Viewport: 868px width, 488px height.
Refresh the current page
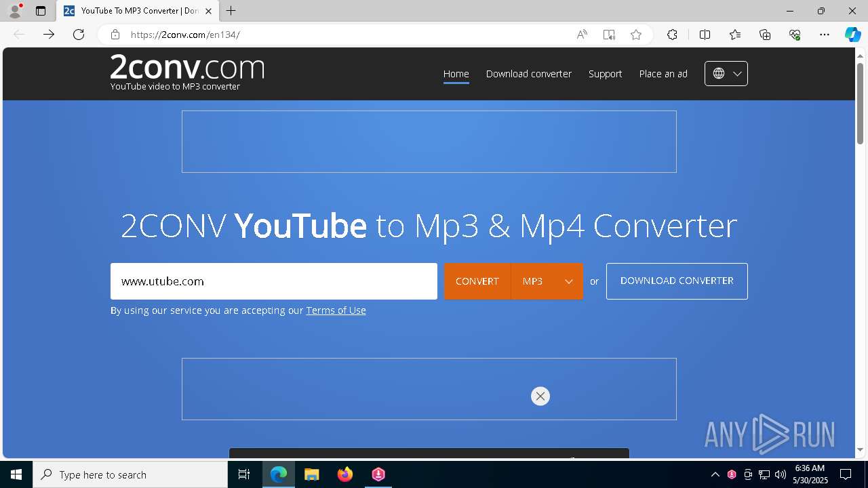79,35
